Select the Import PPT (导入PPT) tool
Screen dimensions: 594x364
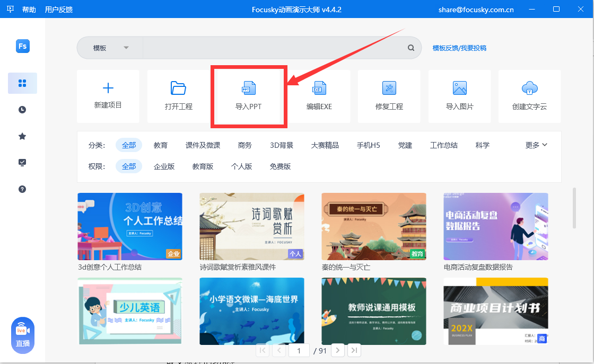pyautogui.click(x=249, y=96)
